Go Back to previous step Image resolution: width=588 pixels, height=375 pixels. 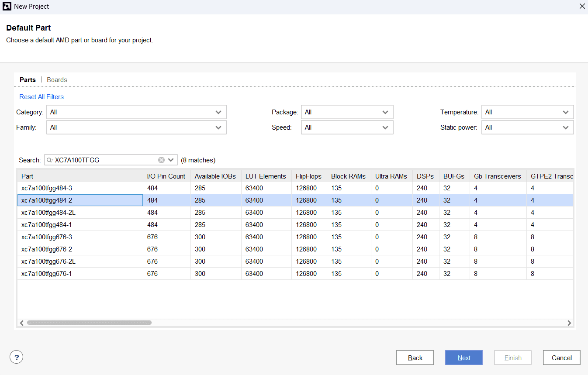tap(415, 358)
